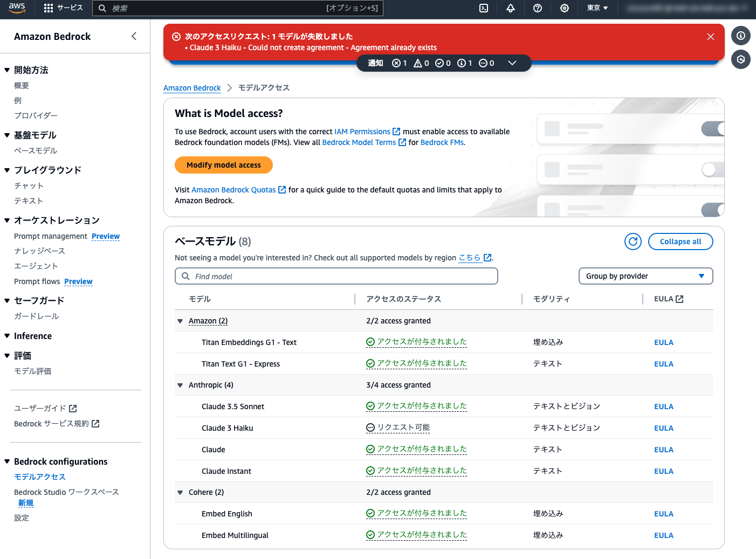Open 概要 in the sidebar
Screen dimensions: 756x559
22,86
